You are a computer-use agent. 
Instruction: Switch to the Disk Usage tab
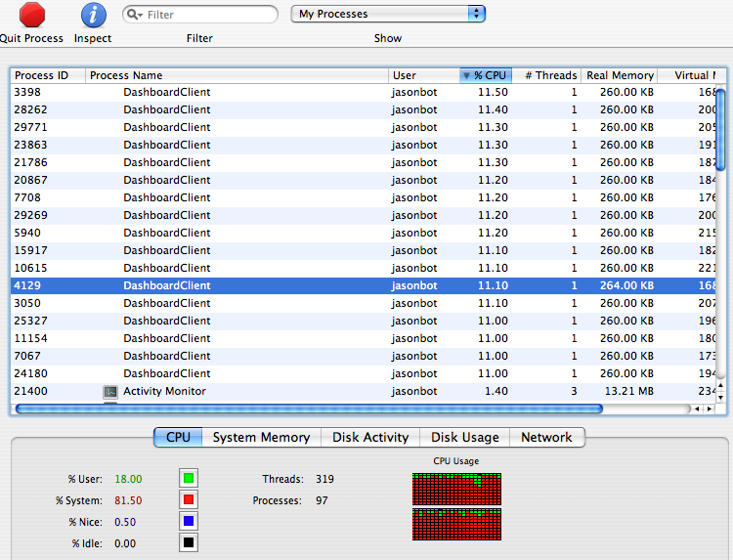point(464,438)
